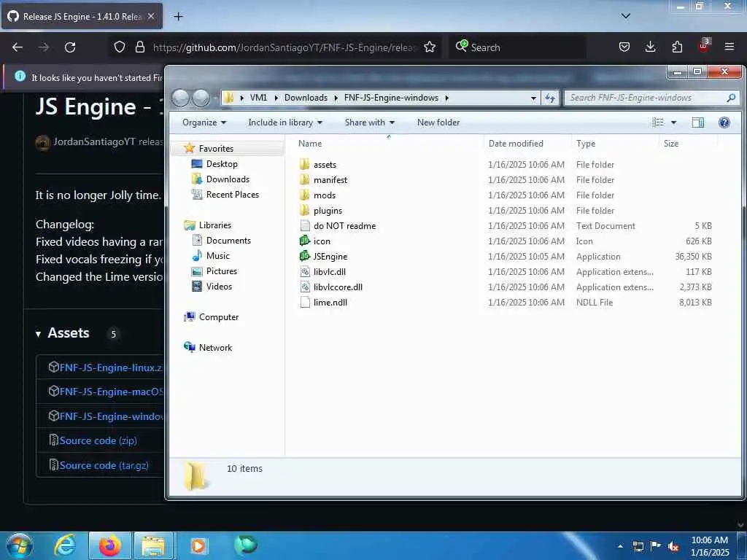Open a new Firefox tab
Image resolution: width=747 pixels, height=560 pixels.
pos(178,17)
